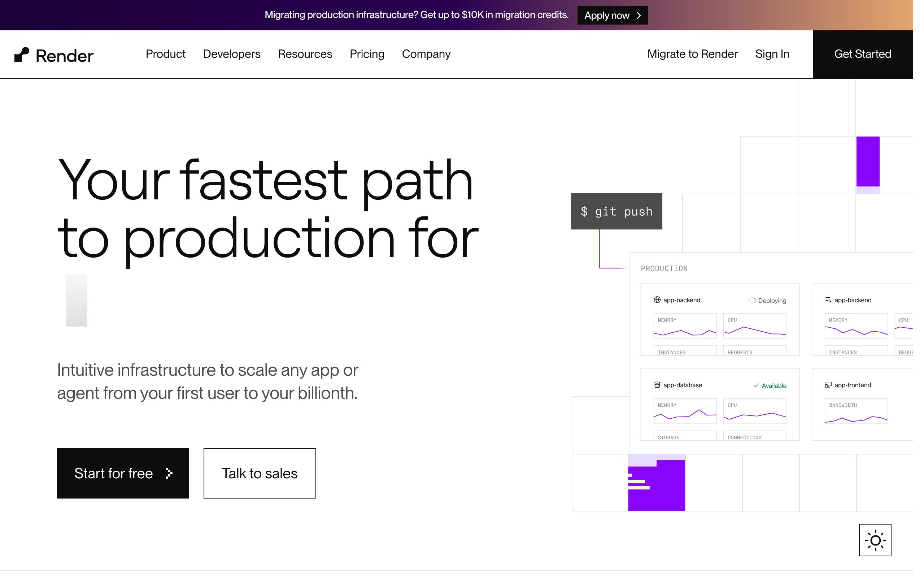Click the REQUESTS label in app-backend card
Image resolution: width=924 pixels, height=578 pixels.
click(x=740, y=353)
